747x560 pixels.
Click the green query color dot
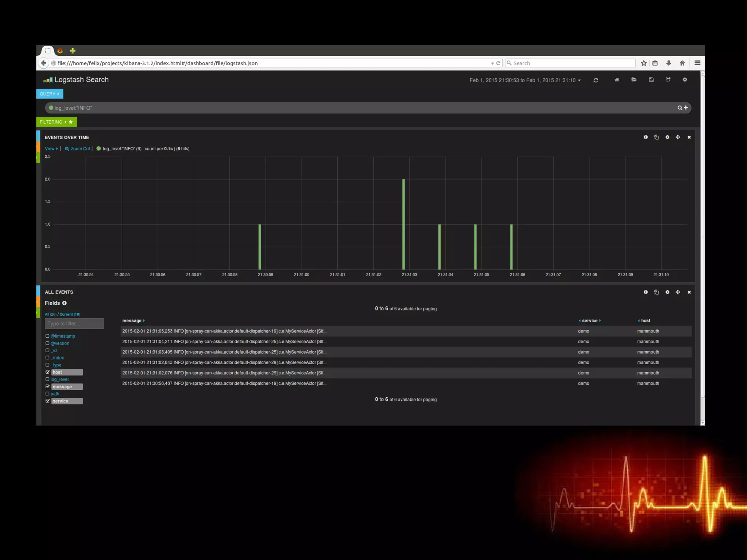(x=51, y=108)
